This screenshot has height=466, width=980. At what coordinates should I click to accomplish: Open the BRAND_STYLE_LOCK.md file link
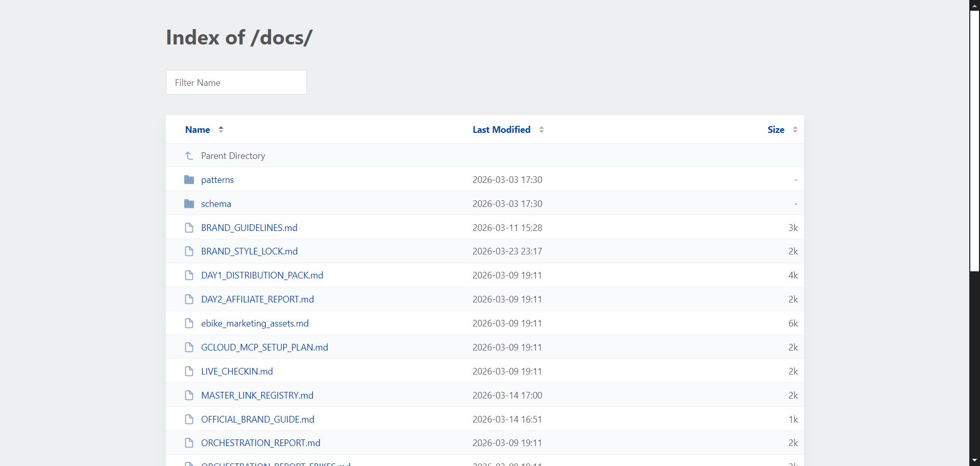(249, 251)
